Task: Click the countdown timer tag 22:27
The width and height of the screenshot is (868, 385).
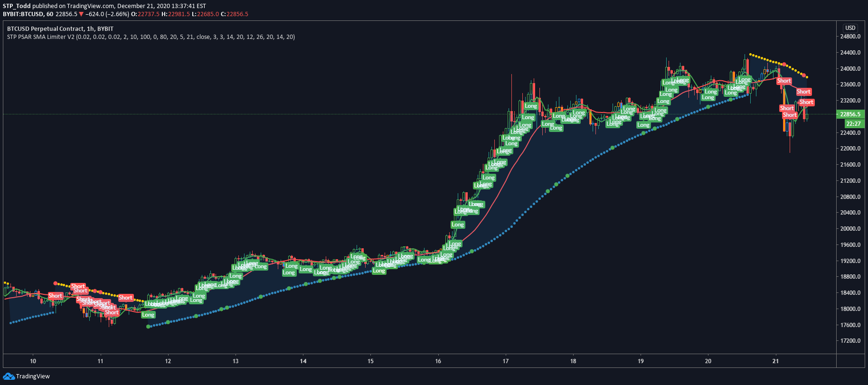Action: [853, 124]
